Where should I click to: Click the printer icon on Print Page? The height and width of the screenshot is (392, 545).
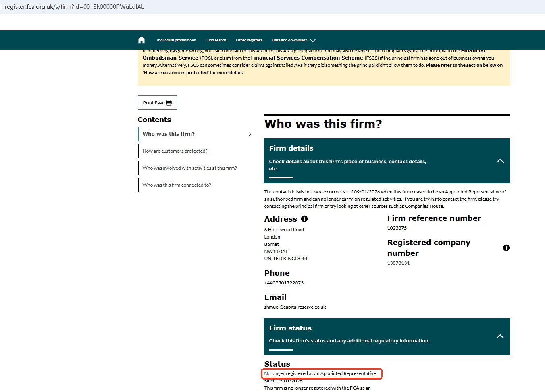tap(168, 103)
